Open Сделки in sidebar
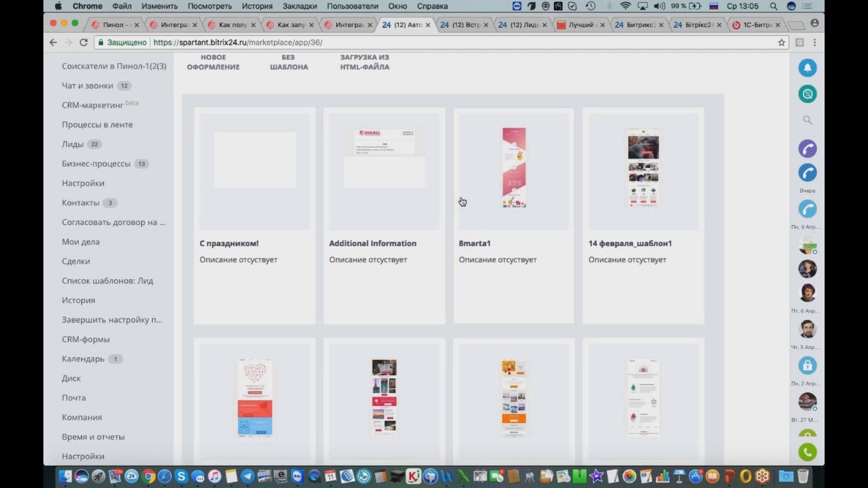This screenshot has height=488, width=868. [76, 261]
